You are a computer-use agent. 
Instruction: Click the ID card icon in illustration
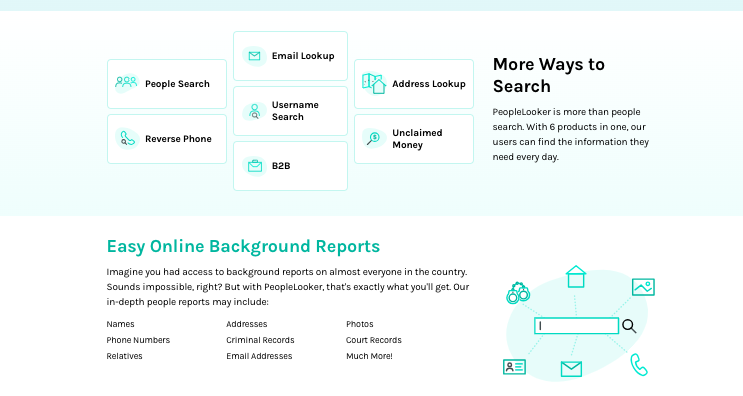coord(514,367)
